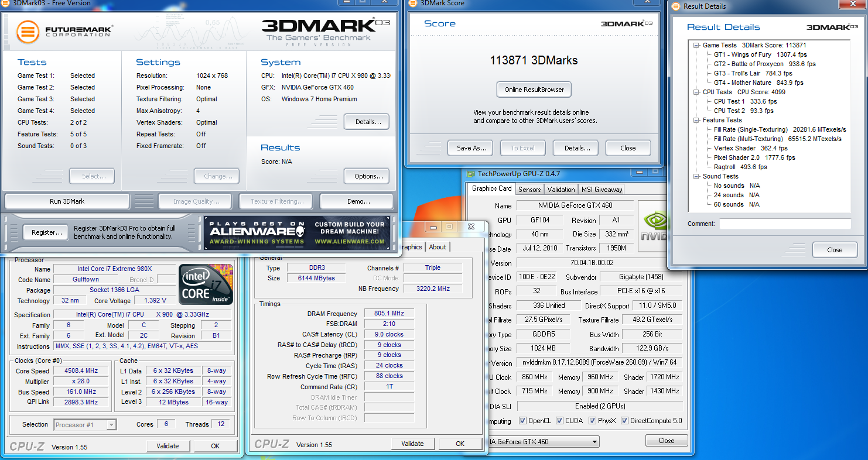The width and height of the screenshot is (868, 460).
Task: Click the Change settings button
Action: pyautogui.click(x=218, y=176)
